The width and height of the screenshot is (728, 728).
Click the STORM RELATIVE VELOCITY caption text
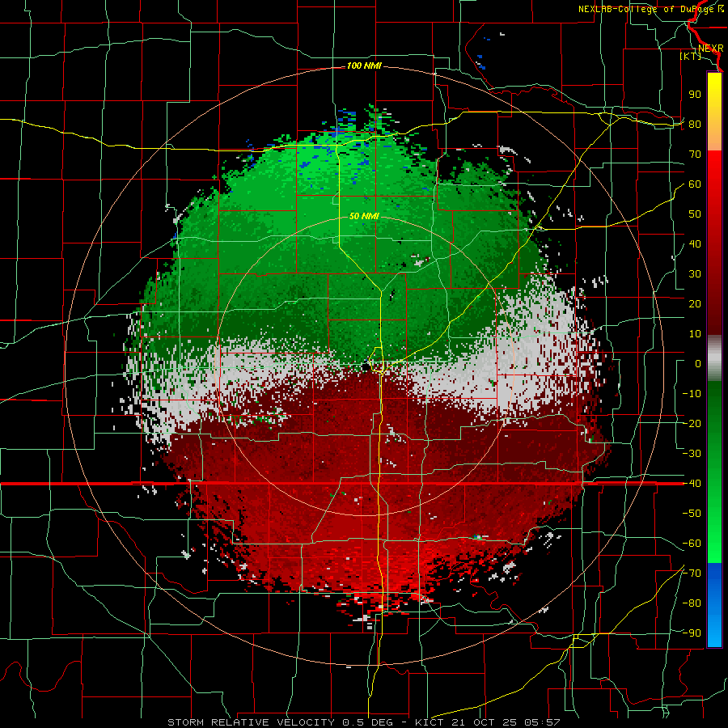click(x=252, y=722)
